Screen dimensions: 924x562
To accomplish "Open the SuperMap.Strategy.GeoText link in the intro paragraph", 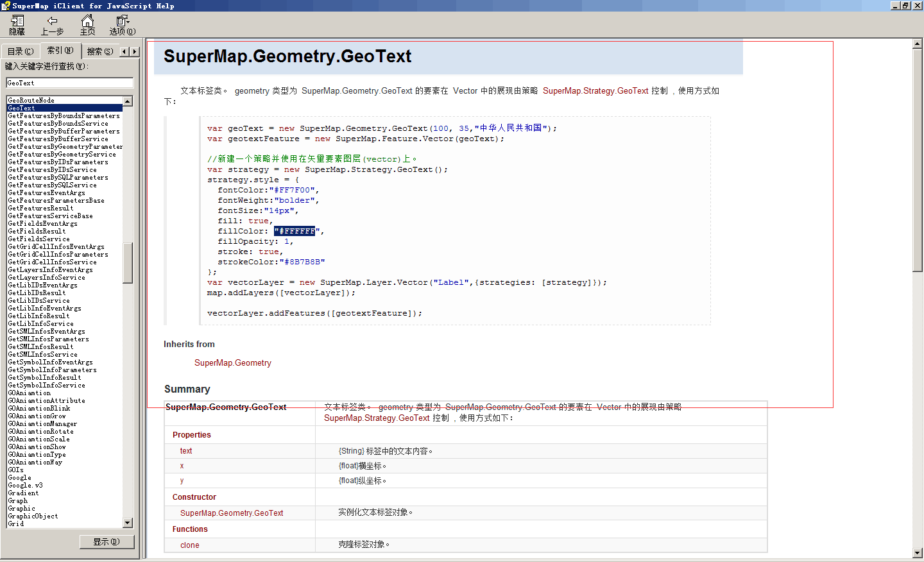I will 595,90.
